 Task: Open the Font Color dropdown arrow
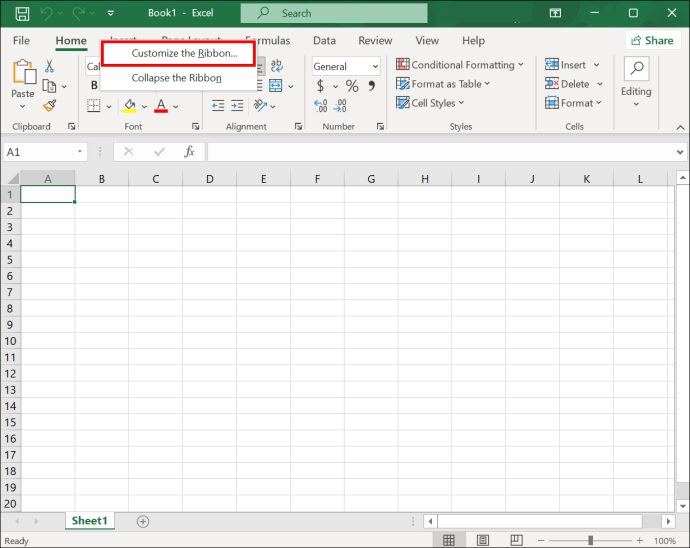tap(176, 107)
